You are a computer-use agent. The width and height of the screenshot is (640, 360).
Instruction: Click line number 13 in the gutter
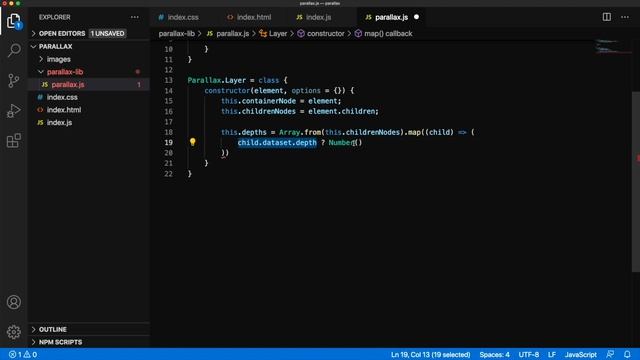(x=168, y=80)
